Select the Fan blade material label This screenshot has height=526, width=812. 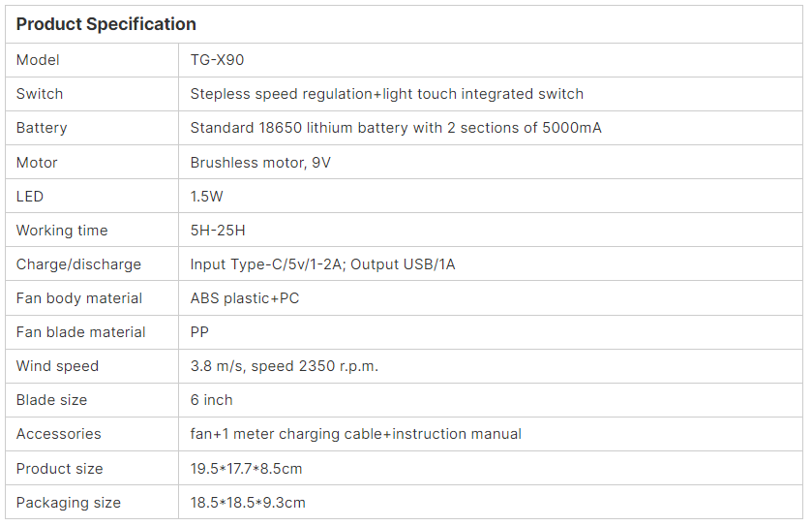[80, 332]
